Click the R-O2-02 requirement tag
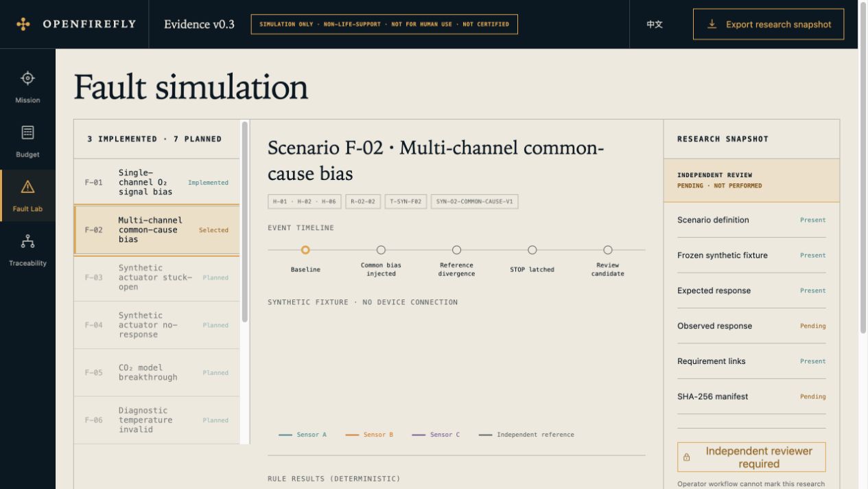Image resolution: width=868 pixels, height=489 pixels. tap(363, 202)
